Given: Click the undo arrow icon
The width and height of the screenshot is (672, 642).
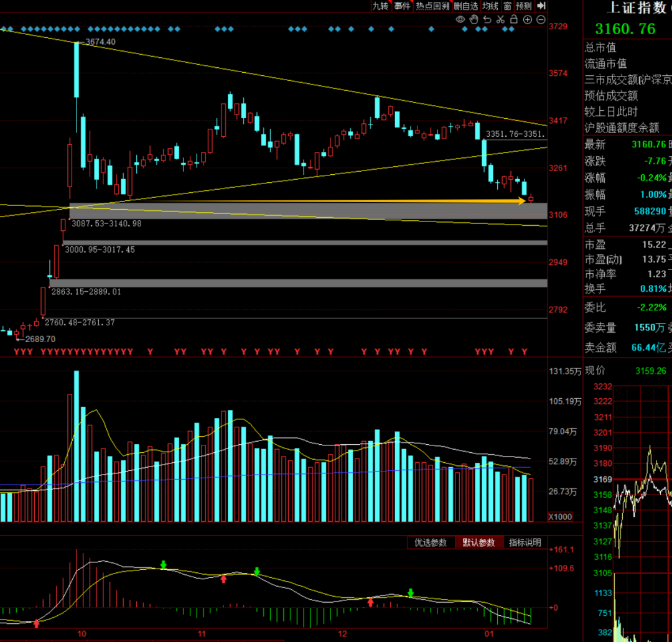Looking at the screenshot, I should tap(487, 19).
